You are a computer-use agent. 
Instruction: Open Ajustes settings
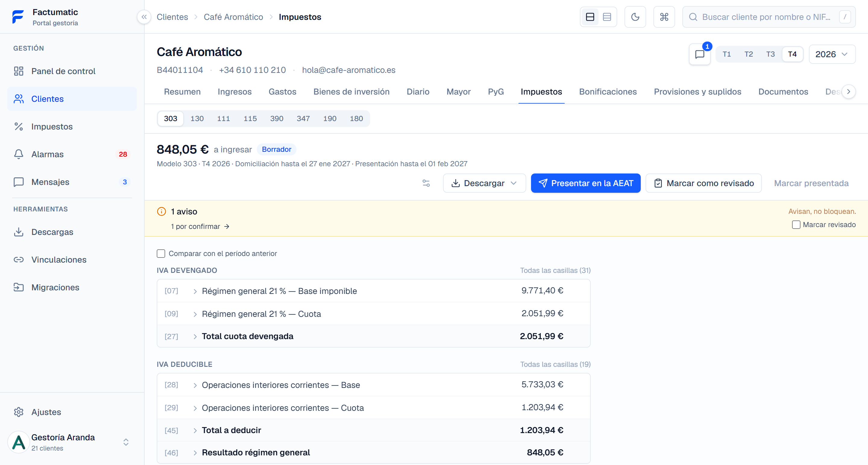[72, 412]
